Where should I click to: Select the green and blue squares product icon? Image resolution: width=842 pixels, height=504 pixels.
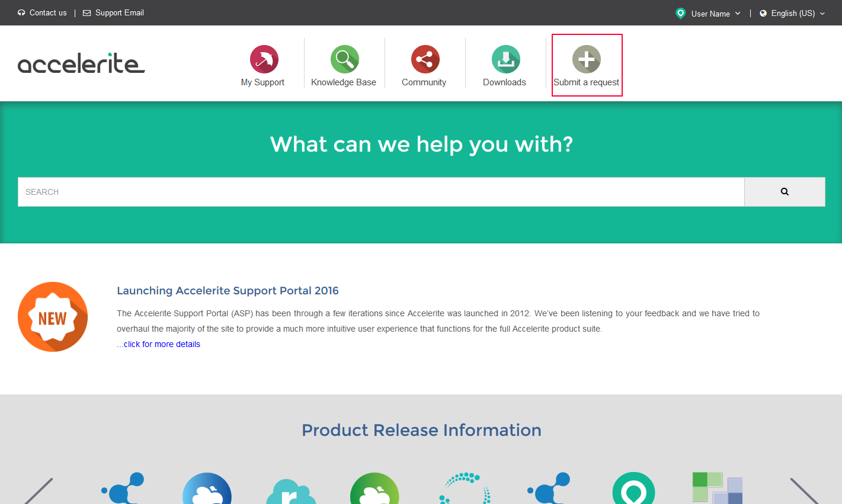[x=717, y=488]
